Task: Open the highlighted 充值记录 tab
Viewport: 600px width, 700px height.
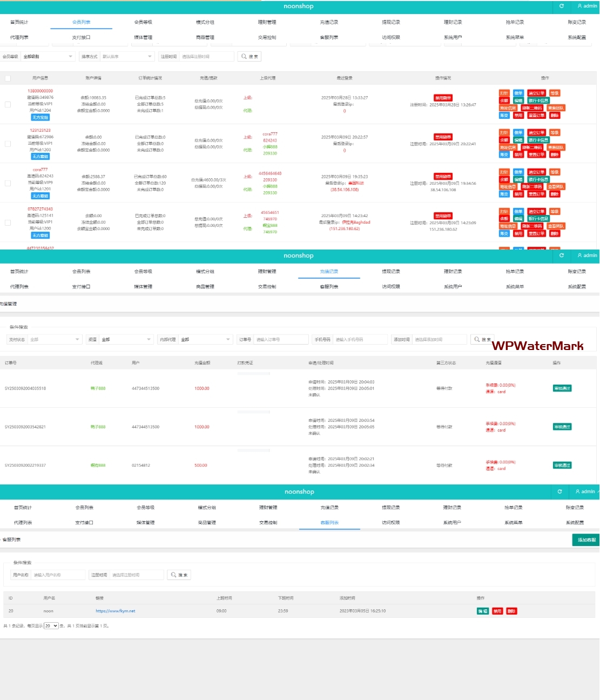Action: [x=329, y=272]
